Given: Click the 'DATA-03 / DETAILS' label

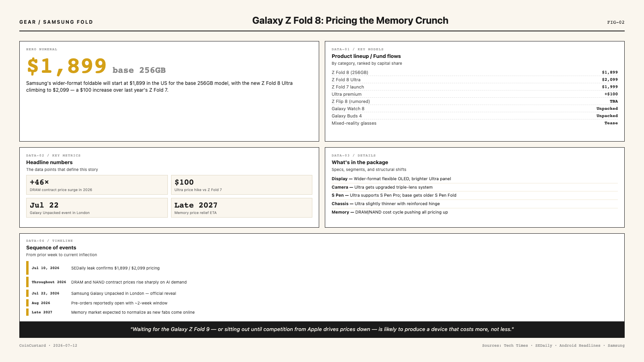Looking at the screenshot, I should 353,156.
